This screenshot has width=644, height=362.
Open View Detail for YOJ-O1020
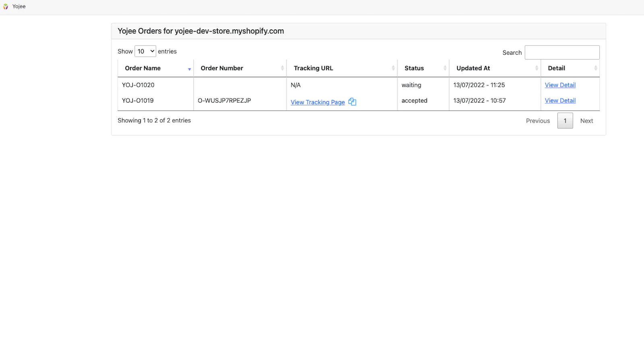(x=560, y=85)
